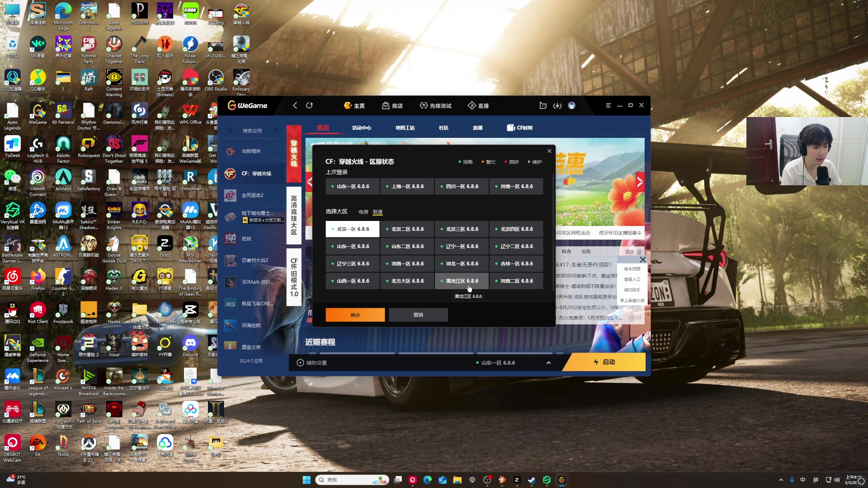The height and width of the screenshot is (488, 868).
Task: Select 逆战 in the game list
Action: click(x=246, y=239)
